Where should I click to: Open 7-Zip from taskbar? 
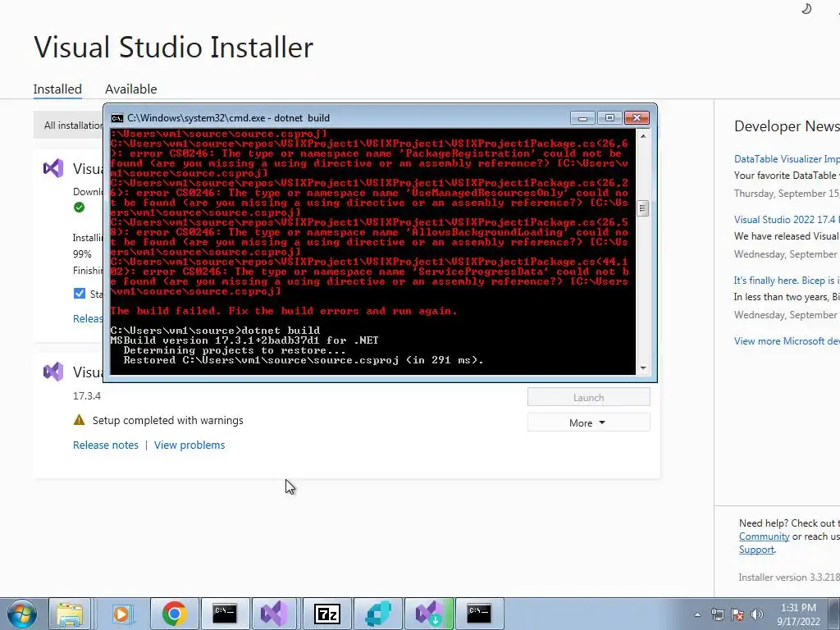click(x=326, y=614)
